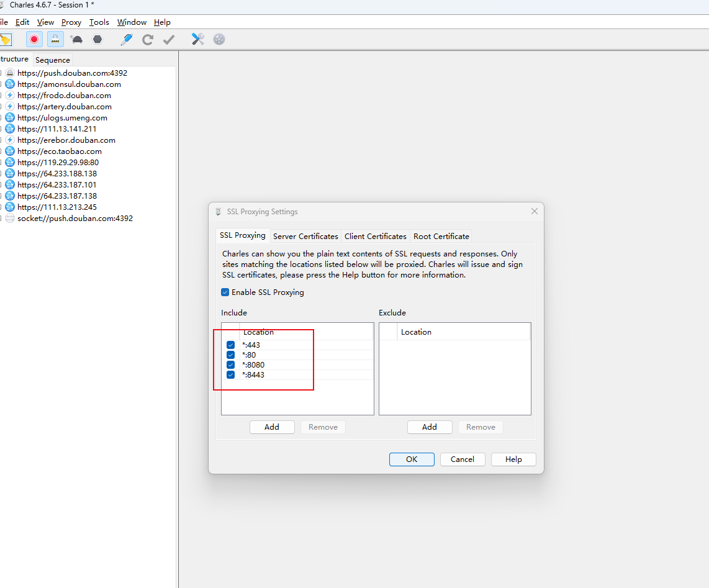This screenshot has height=588, width=709.
Task: Select the SSL Proxying tab
Action: [x=242, y=235]
